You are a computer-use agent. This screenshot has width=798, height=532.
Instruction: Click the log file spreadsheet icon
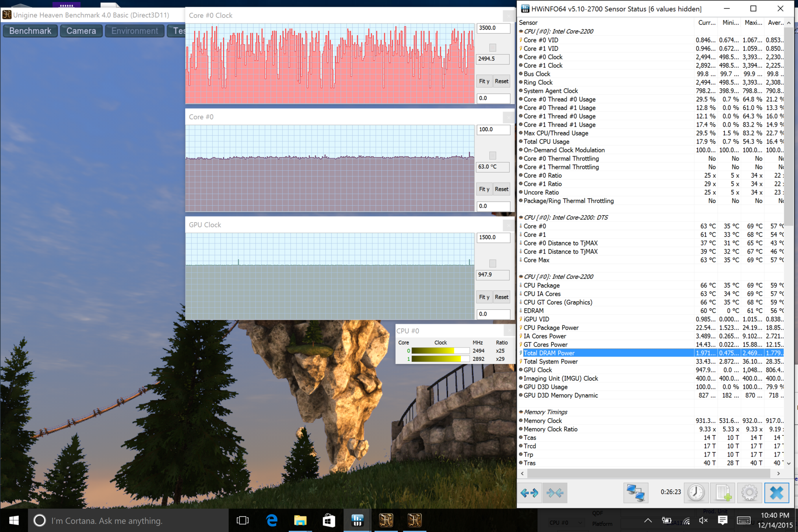723,493
